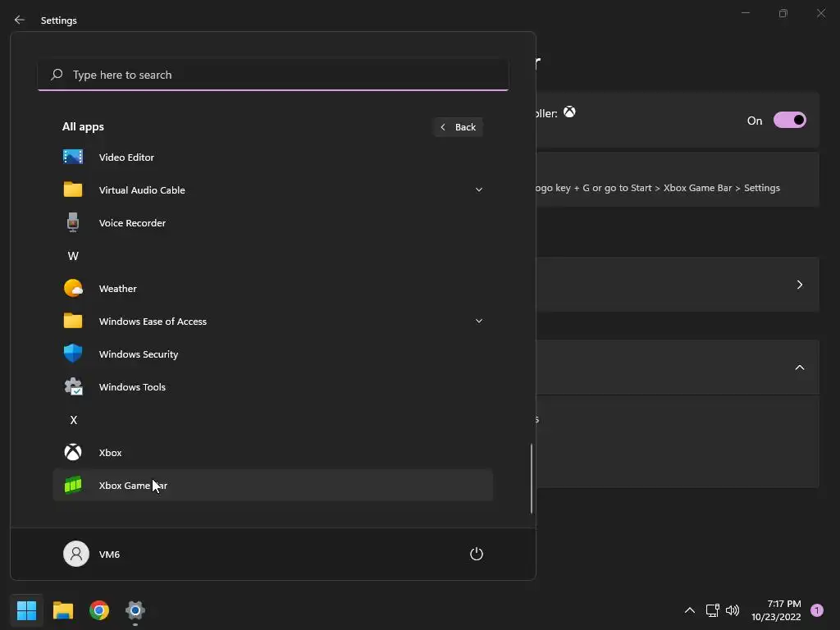This screenshot has height=630, width=840.
Task: Expand the Virtual Audio Cable folder
Action: (x=479, y=189)
